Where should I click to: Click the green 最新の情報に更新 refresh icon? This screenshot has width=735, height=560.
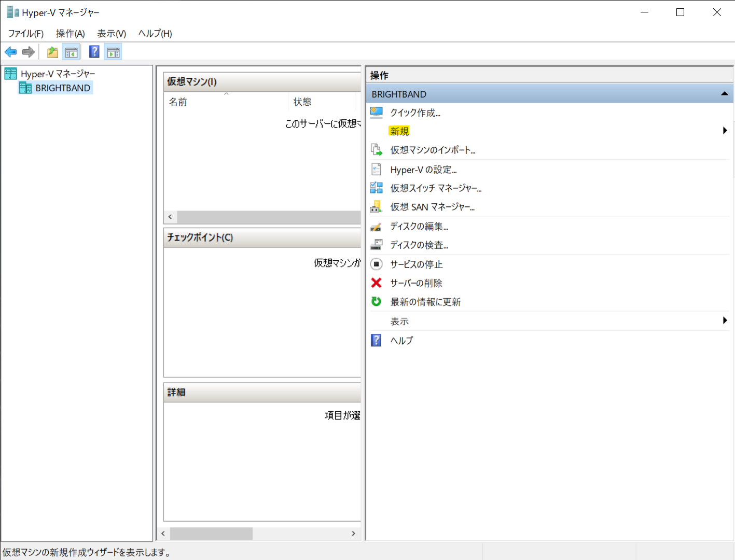click(377, 301)
